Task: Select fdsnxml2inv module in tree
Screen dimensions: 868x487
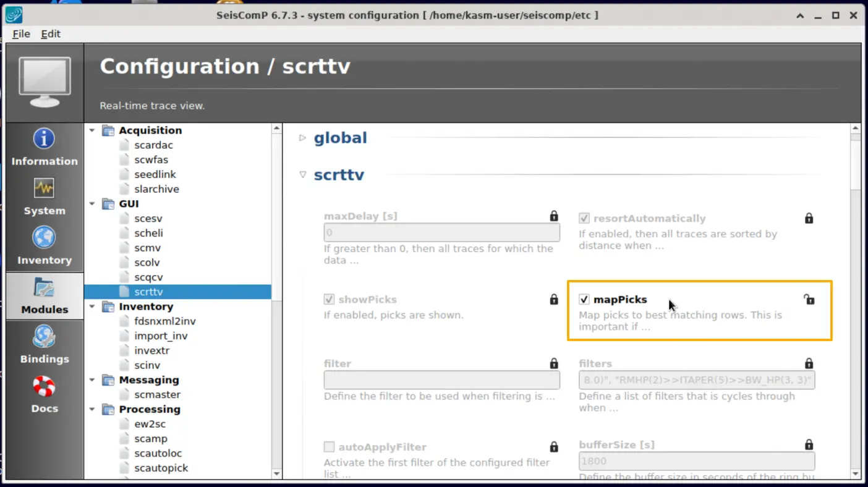Action: tap(164, 321)
